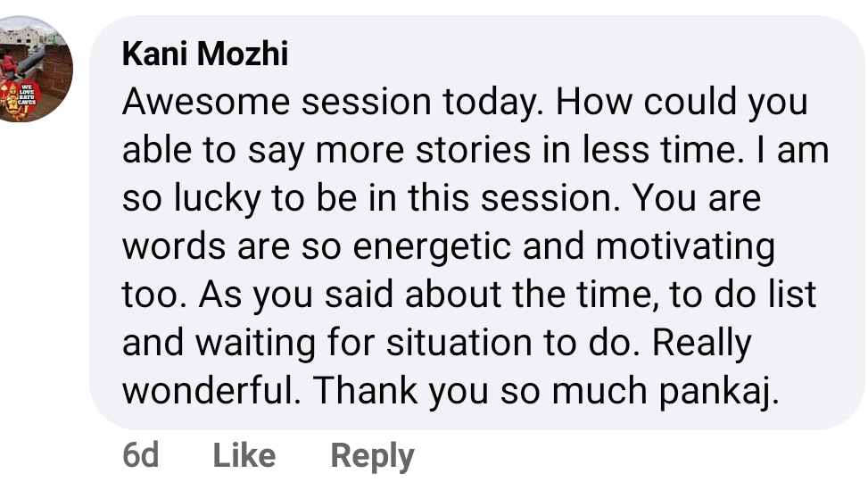Viewport: 868px width, 482px height.
Task: Click the 'We Love Batu Caves' avatar badge
Action: (x=18, y=98)
